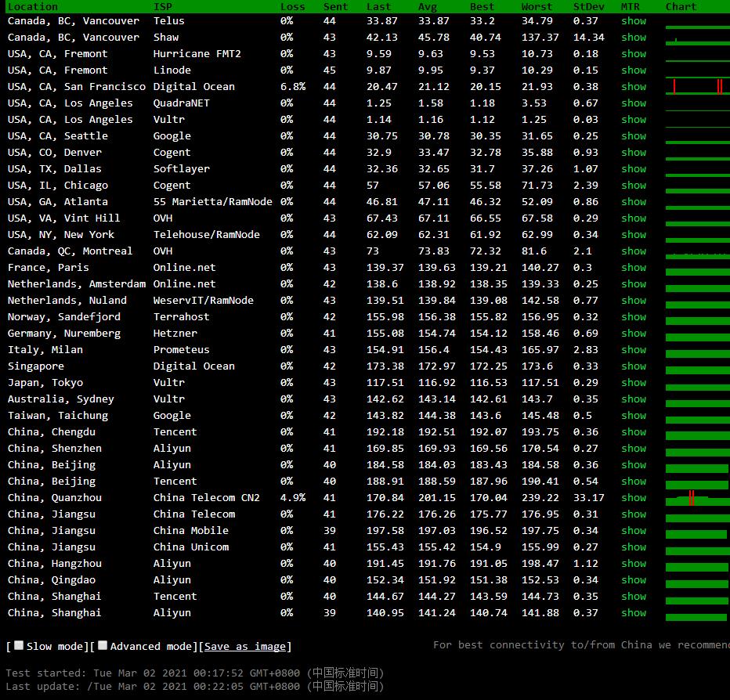Viewport: 730px width, 700px height.
Task: Click the Avg column header
Action: [x=427, y=6]
